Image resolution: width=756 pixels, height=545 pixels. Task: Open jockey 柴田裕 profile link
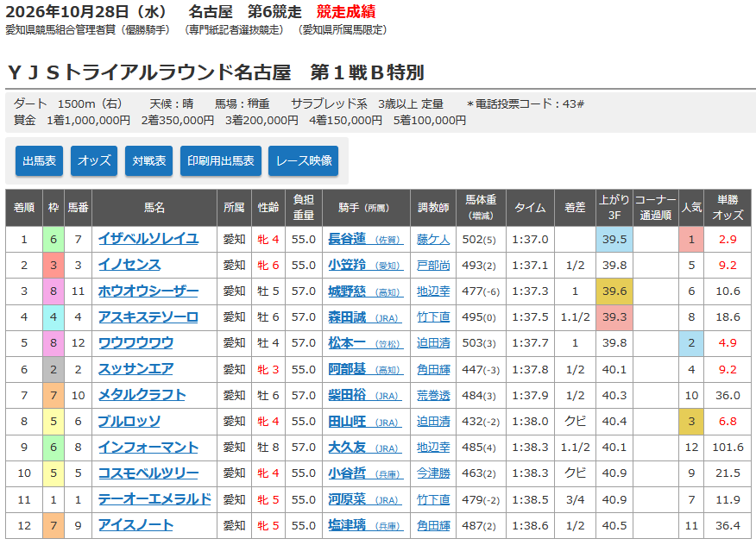(365, 395)
